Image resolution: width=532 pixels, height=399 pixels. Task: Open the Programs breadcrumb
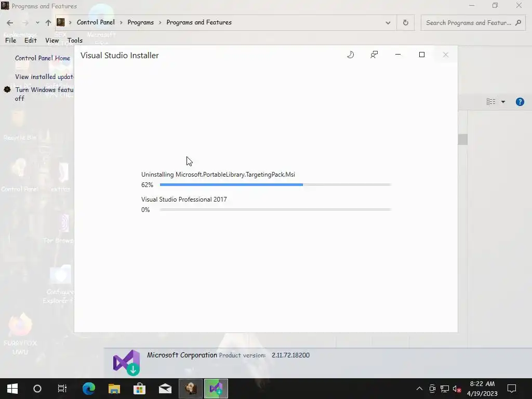[140, 22]
